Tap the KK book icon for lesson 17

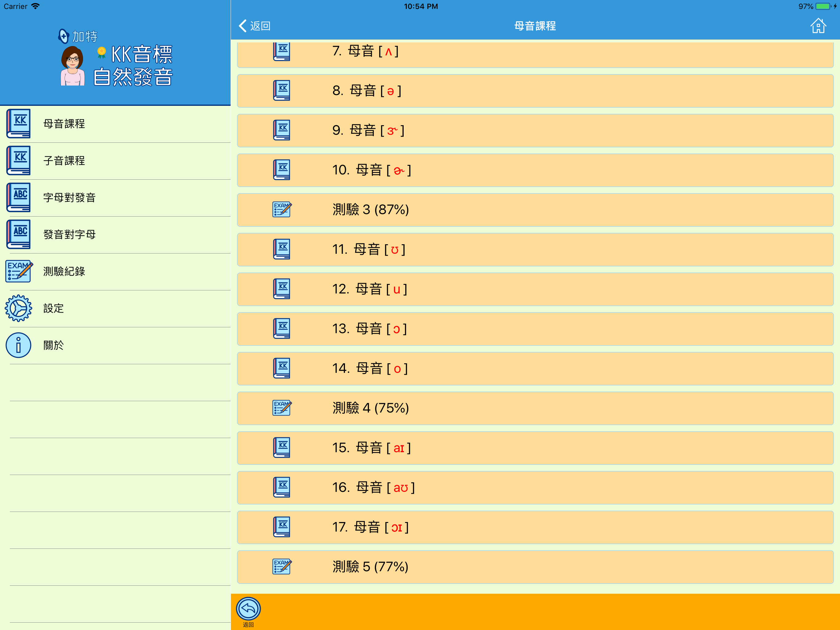[x=282, y=527]
